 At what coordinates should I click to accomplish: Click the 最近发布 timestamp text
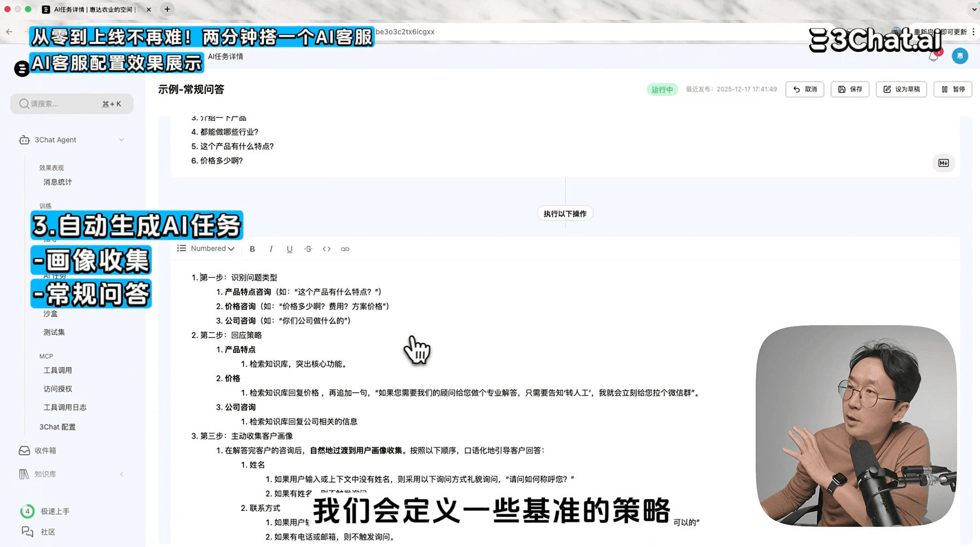(732, 89)
